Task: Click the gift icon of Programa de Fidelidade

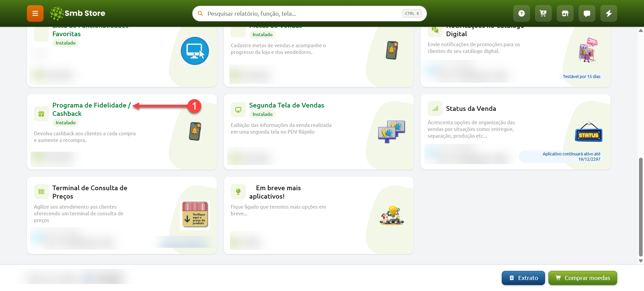Action: (41, 114)
